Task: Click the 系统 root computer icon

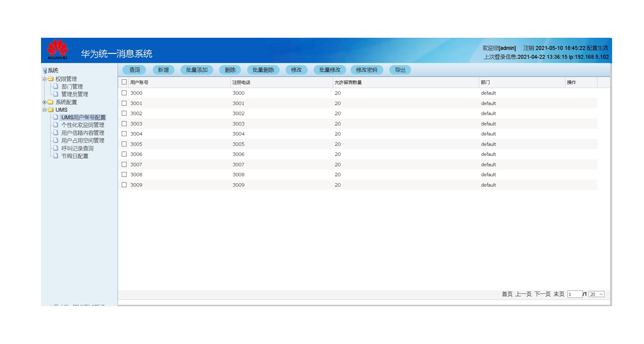Action: click(45, 71)
